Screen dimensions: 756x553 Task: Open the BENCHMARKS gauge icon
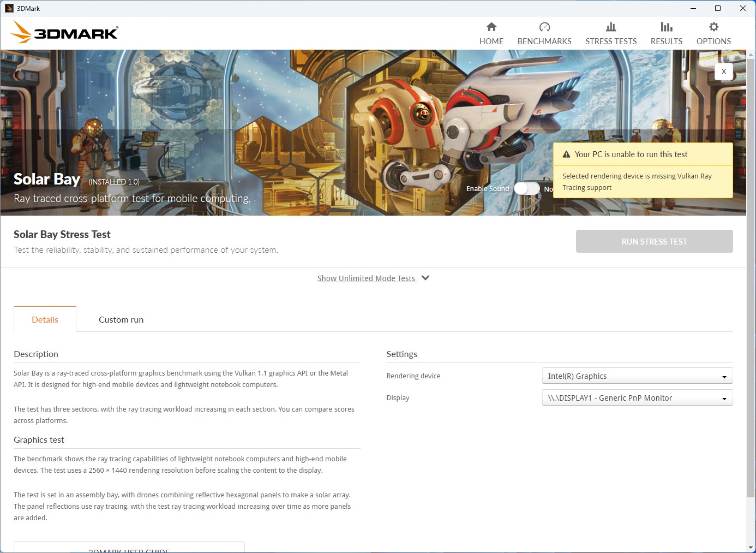coord(544,27)
